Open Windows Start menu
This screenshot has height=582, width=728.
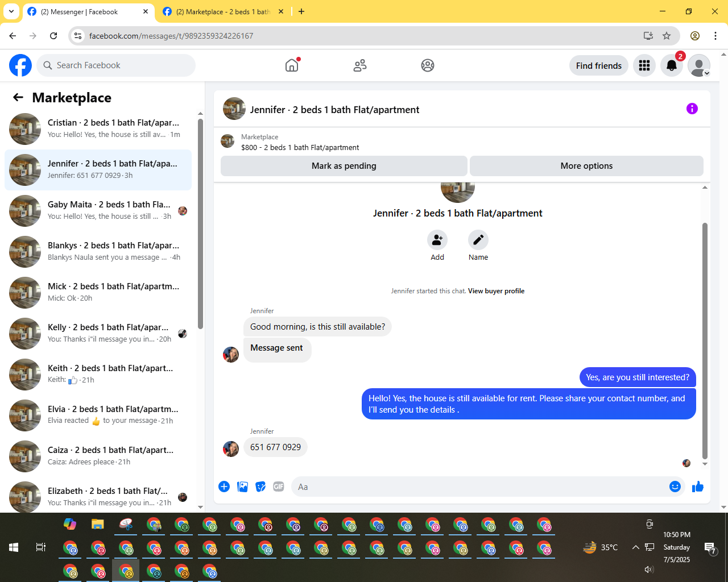(14, 547)
